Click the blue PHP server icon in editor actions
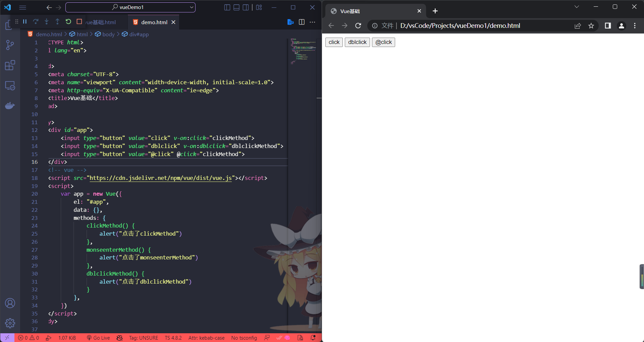The image size is (644, 342). click(290, 22)
